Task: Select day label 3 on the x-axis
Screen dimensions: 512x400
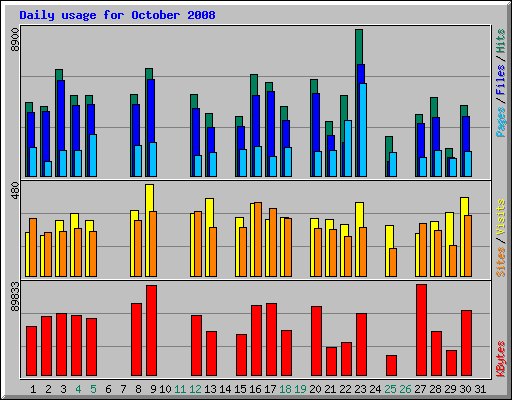Action: (x=63, y=389)
